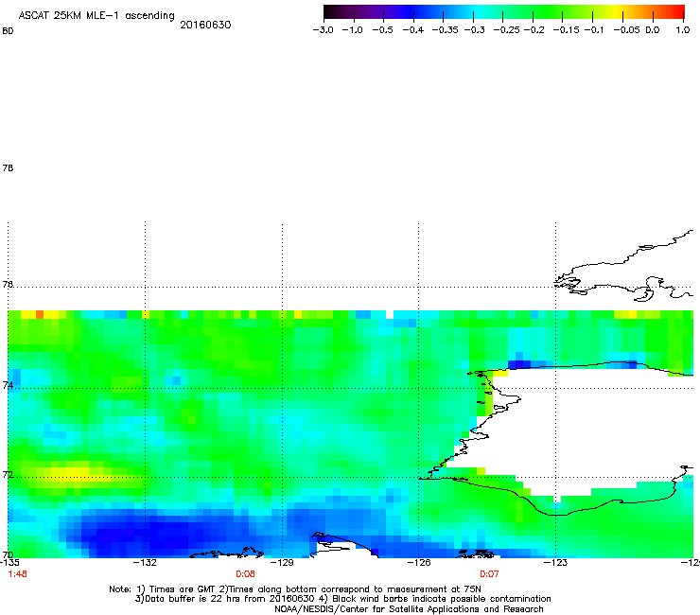Click the red end of the color bar

click(678, 11)
